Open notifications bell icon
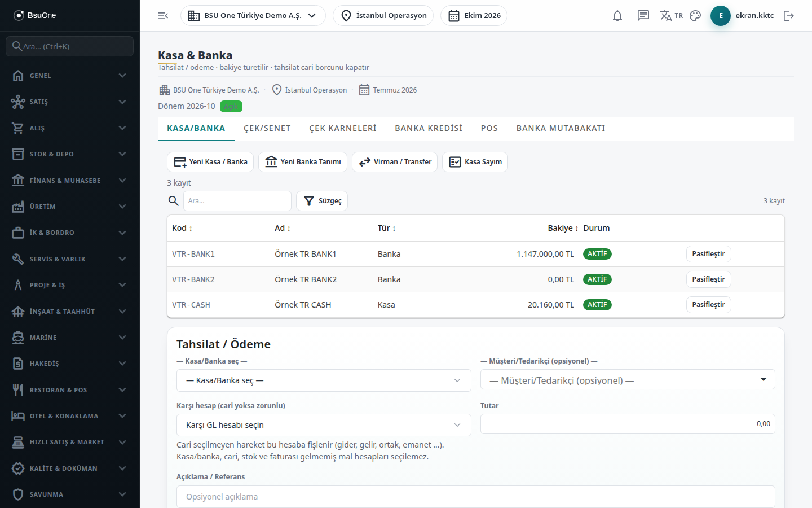The image size is (812, 508). 617,16
